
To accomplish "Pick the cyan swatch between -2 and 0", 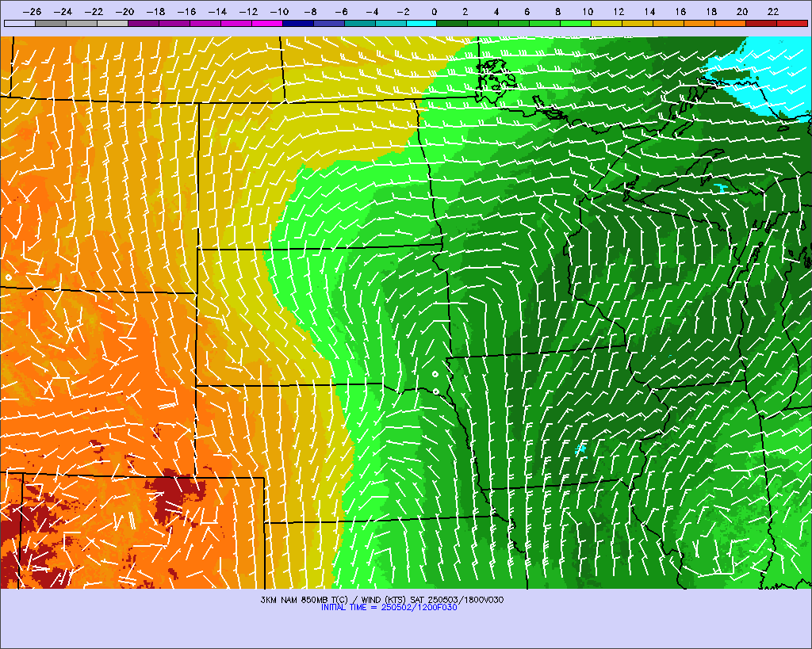I will point(422,23).
